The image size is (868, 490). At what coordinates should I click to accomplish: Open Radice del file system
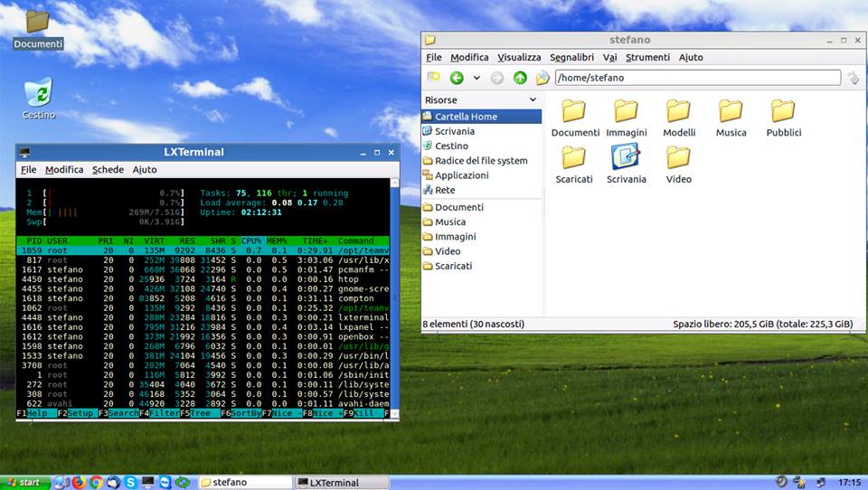[x=475, y=161]
